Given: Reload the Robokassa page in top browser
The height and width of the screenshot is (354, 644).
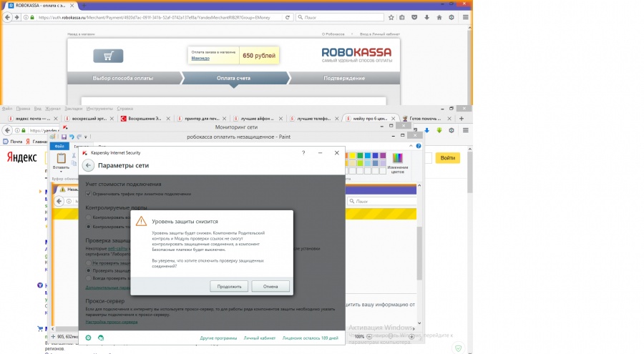Looking at the screenshot, I should (288, 17).
